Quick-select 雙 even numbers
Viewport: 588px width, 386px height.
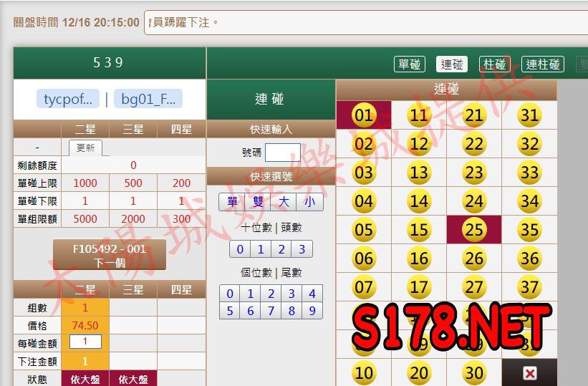click(258, 202)
